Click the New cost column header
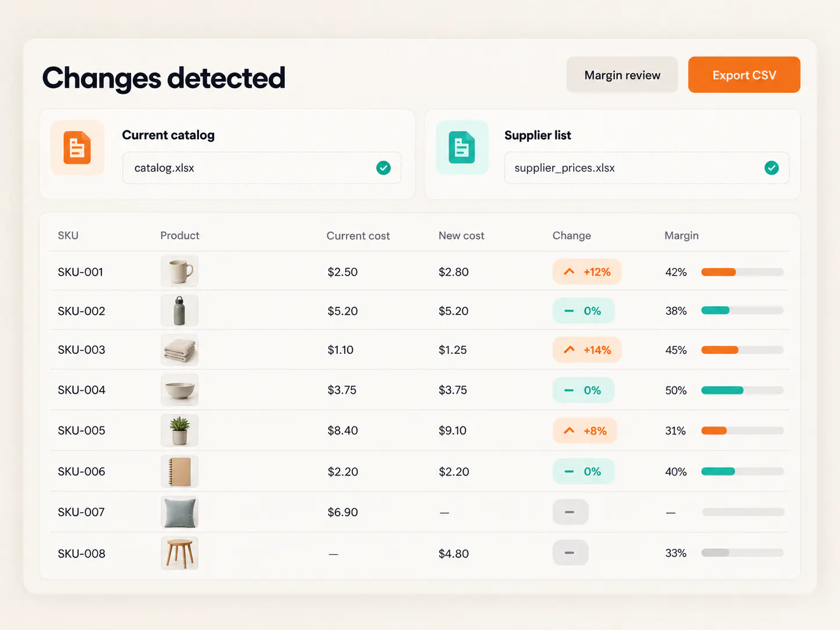This screenshot has height=630, width=840. tap(461, 236)
